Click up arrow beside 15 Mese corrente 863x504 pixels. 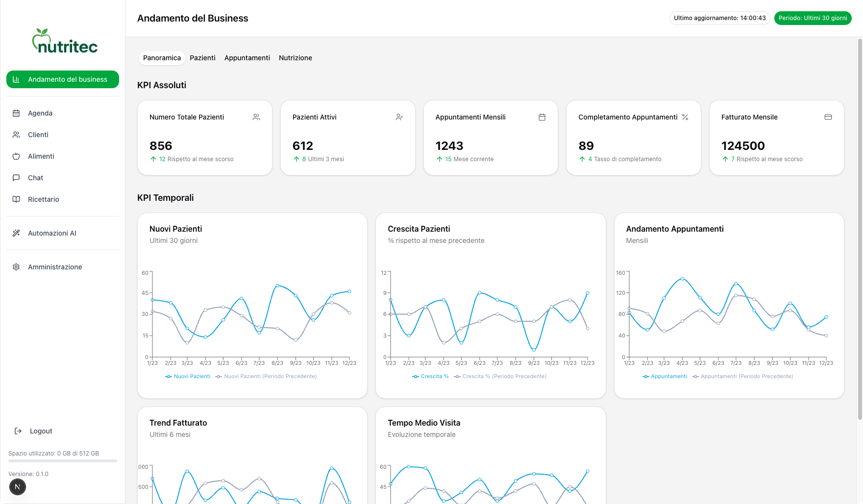point(440,159)
